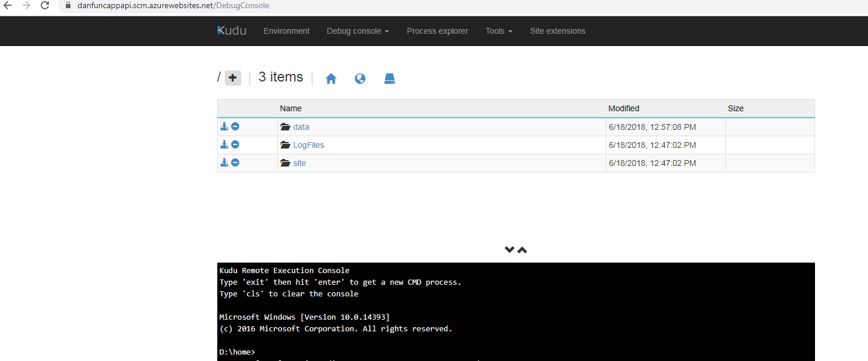
Task: Click the Kudu logo
Action: tap(232, 31)
